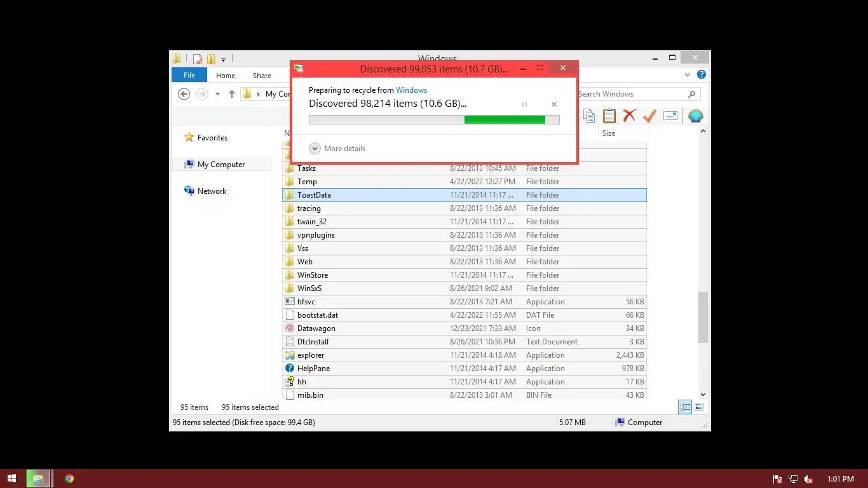Screen dimensions: 868x488
Task: Click the Action Center flag icon
Action: coord(778,479)
